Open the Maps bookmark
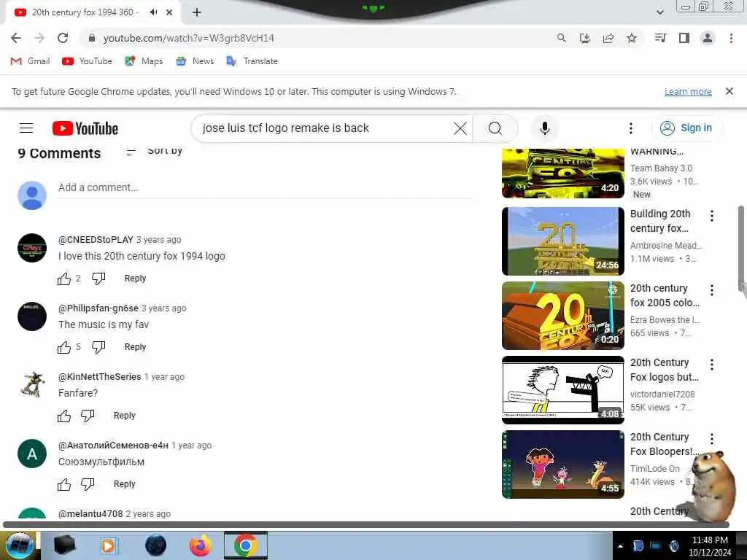 [144, 61]
